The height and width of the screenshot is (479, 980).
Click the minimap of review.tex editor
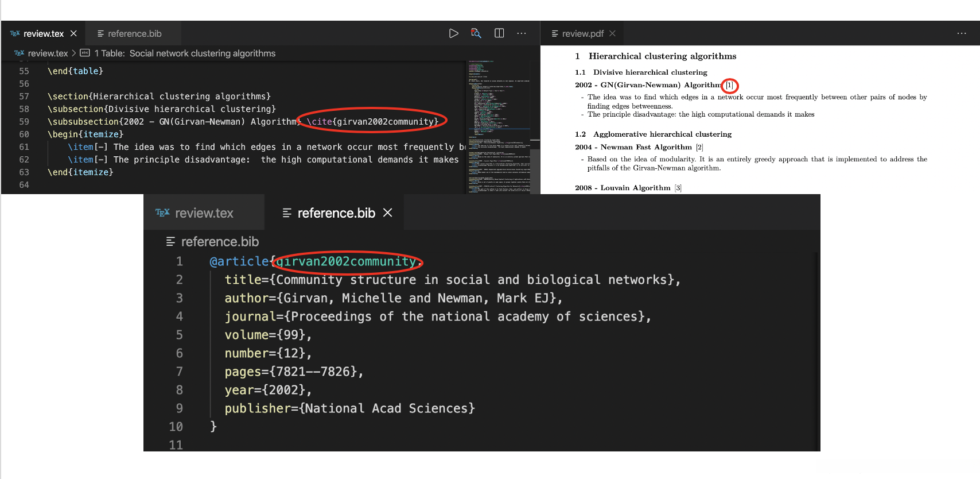(x=499, y=127)
